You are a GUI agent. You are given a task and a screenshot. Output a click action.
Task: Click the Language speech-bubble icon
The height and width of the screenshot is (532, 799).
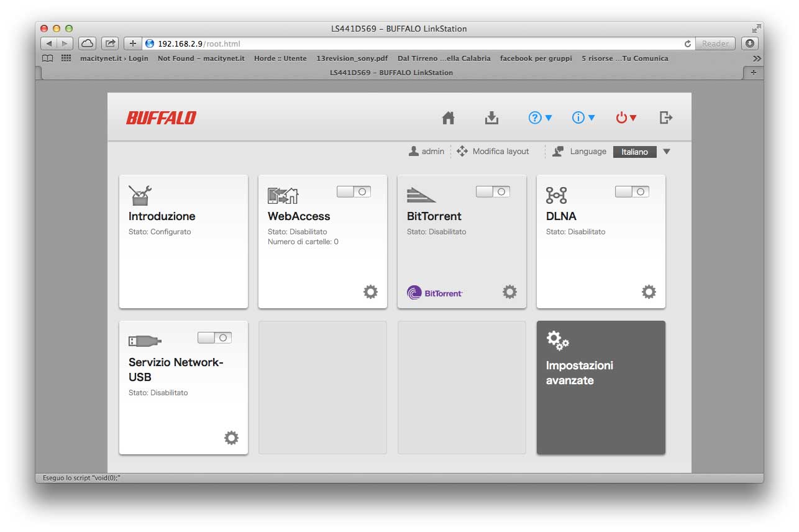[x=558, y=151]
